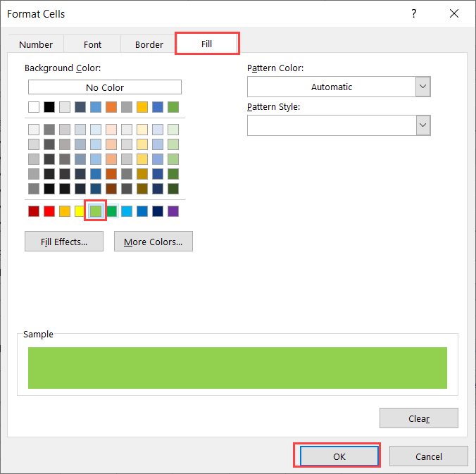Expand the Pattern Color dropdown arrow

pos(423,87)
